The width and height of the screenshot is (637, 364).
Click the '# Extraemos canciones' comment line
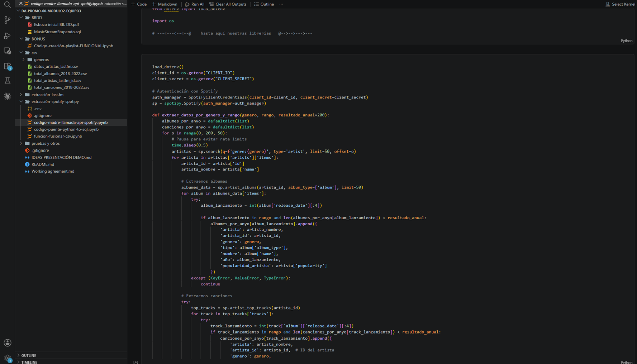point(206,296)
